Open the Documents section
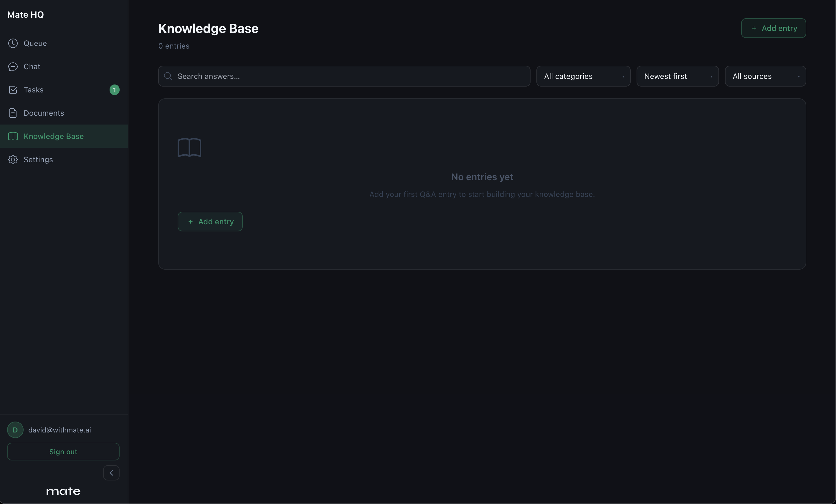The image size is (836, 504). tap(64, 113)
